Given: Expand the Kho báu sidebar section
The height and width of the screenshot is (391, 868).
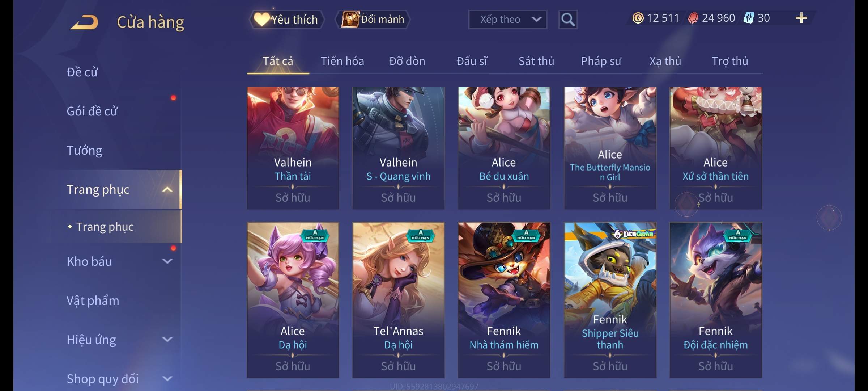Looking at the screenshot, I should (x=167, y=261).
